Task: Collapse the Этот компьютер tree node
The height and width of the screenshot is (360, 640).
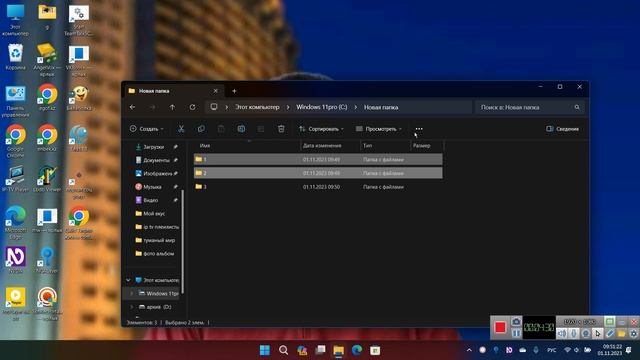Action: pos(128,280)
